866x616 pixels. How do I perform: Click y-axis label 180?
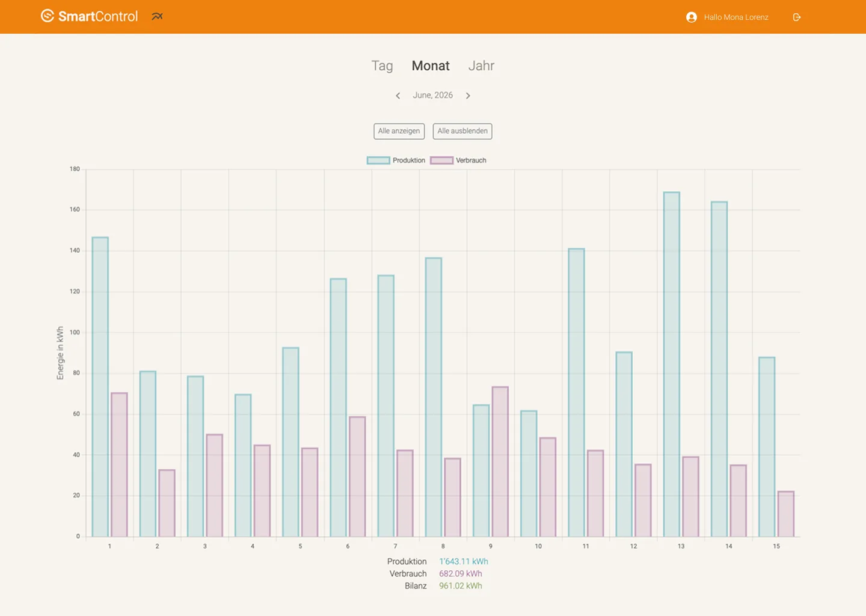click(x=75, y=169)
